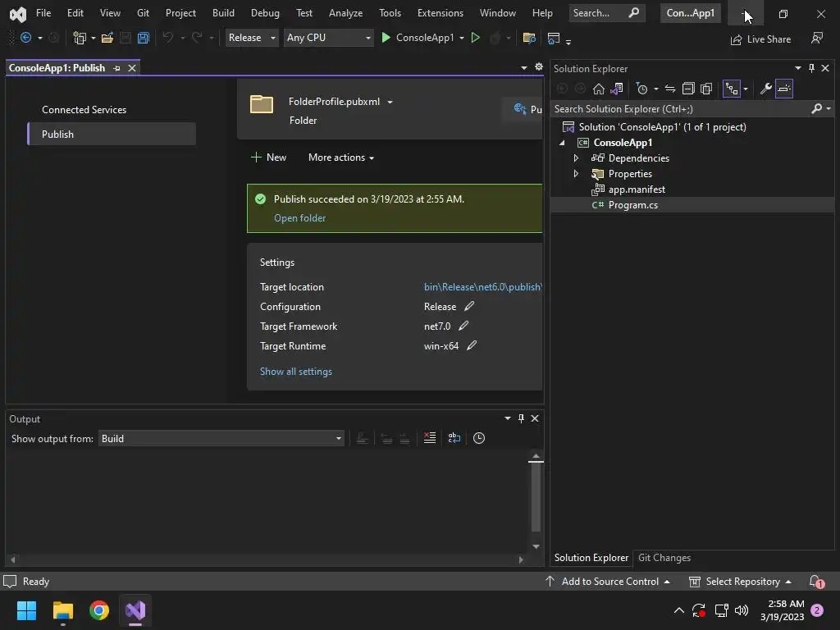Click Properties wrench icon in Solution Explorer
Viewport: 840px width, 630px height.
click(x=765, y=89)
